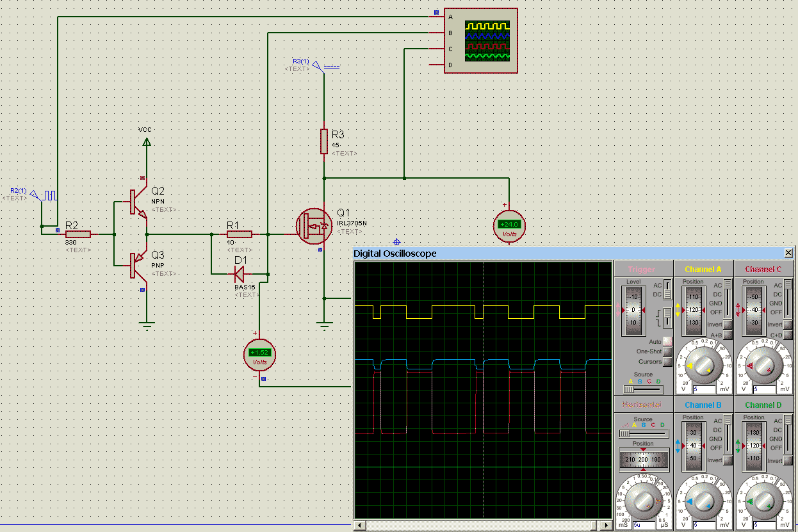The image size is (798, 532).
Task: Click the voltmeter reading +1.52 volts
Action: 259,354
